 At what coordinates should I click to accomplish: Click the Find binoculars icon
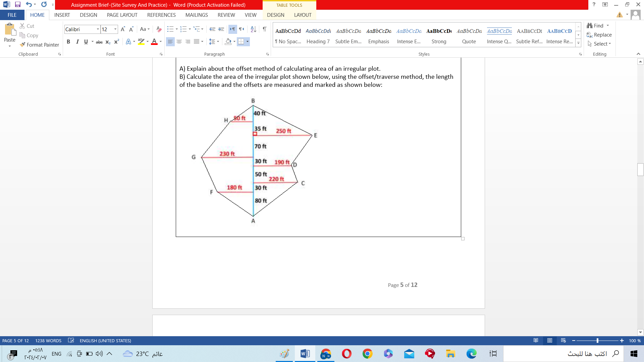(x=590, y=25)
